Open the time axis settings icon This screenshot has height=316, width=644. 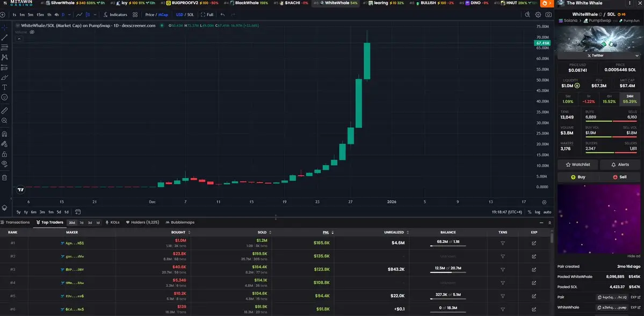(544, 202)
